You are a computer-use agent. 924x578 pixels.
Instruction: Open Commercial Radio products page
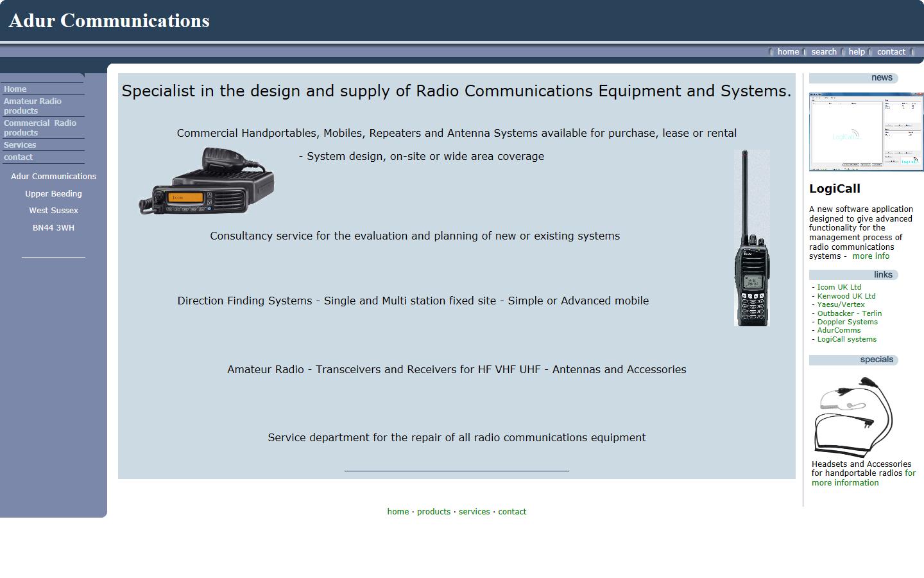40,127
